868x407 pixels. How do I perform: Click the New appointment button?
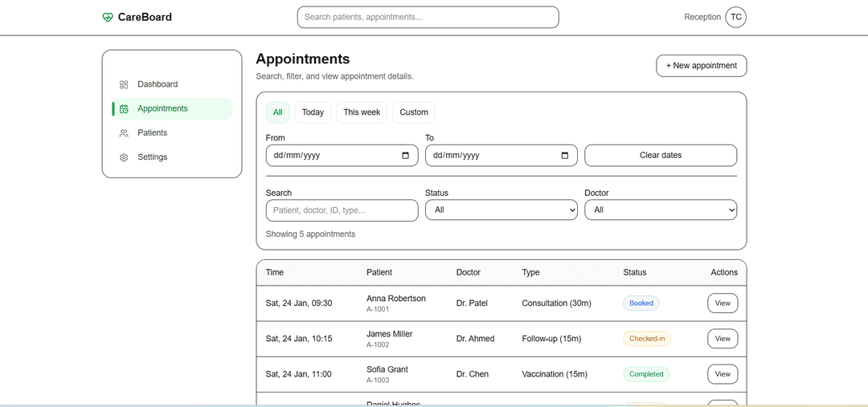[x=701, y=66]
